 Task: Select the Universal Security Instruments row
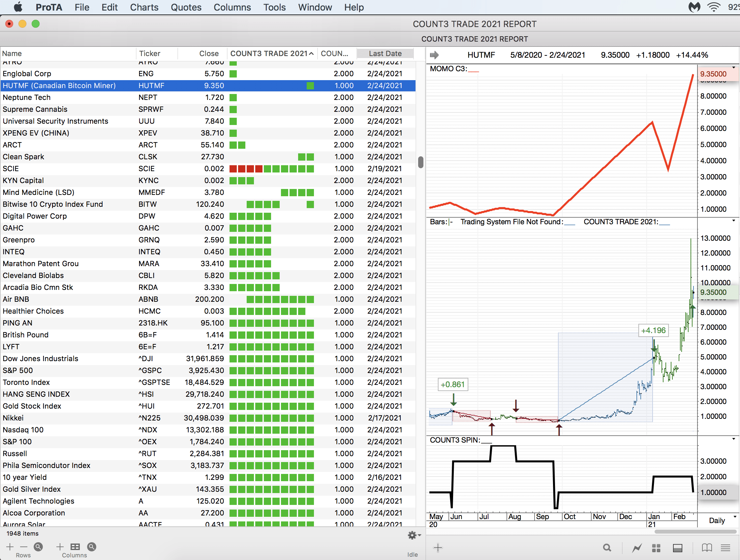click(x=208, y=121)
